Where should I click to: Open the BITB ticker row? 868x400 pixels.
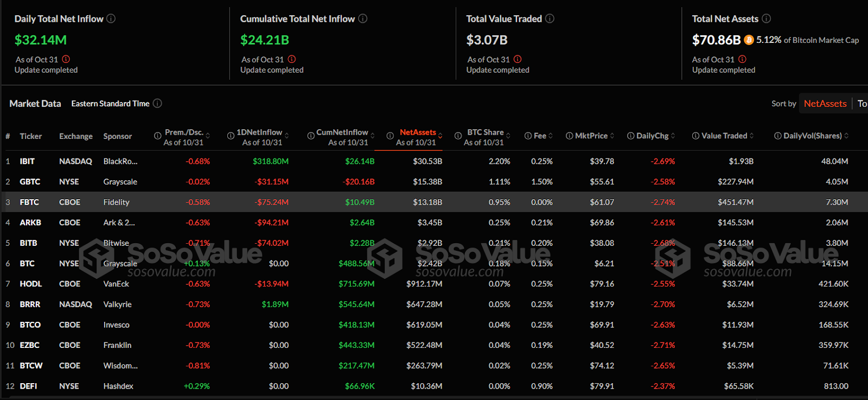tap(28, 243)
